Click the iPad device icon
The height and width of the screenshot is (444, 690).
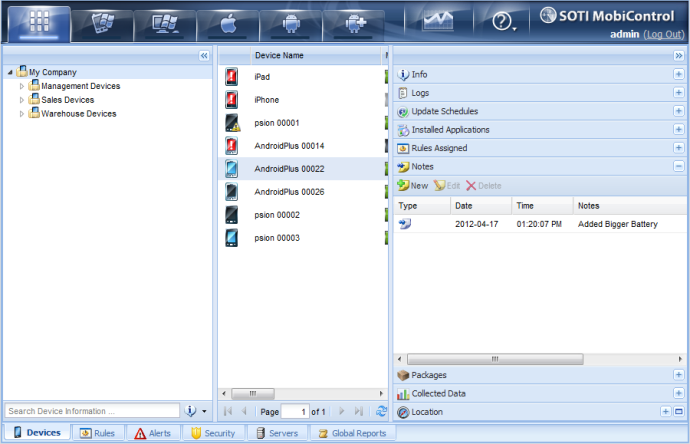tap(231, 77)
